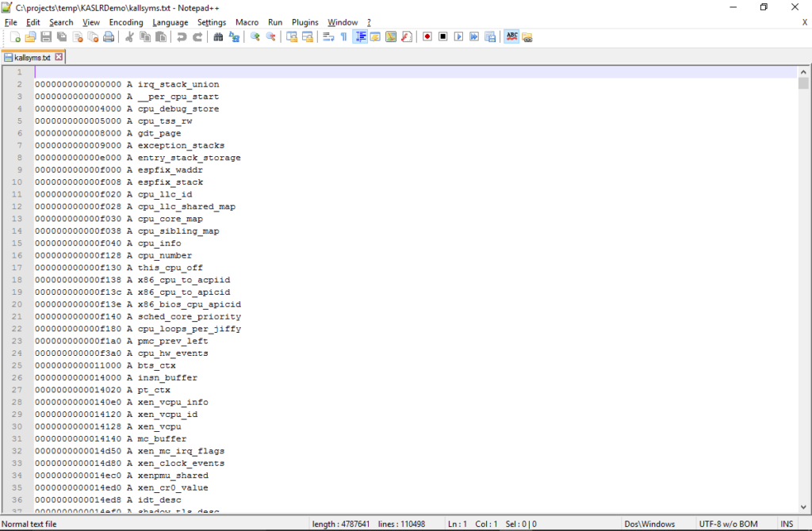Image resolution: width=812 pixels, height=531 pixels.
Task: Open a file using the Open folder icon
Action: tap(30, 36)
